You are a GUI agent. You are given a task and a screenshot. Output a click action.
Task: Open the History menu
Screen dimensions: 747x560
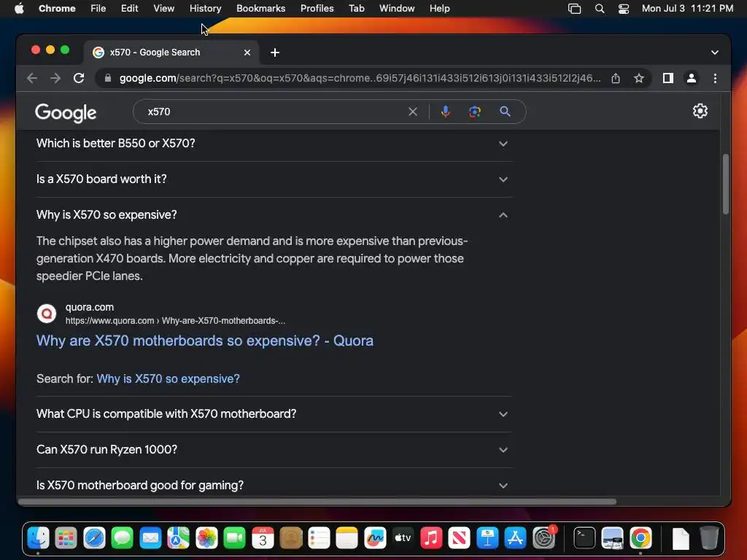coord(205,9)
